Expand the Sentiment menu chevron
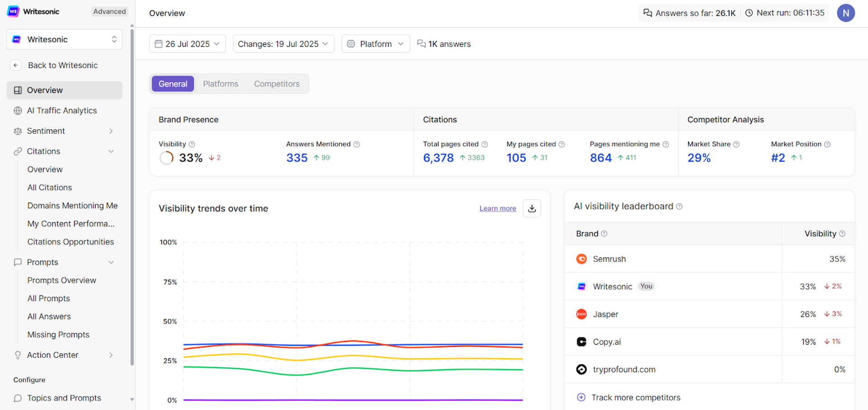The width and height of the screenshot is (868, 410). click(111, 131)
